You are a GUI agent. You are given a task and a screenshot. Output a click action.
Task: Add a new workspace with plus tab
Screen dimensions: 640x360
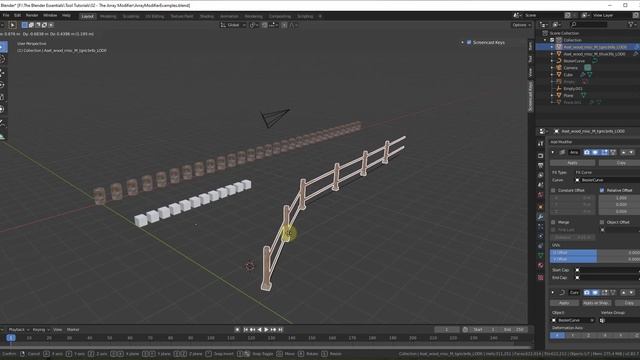click(320, 16)
